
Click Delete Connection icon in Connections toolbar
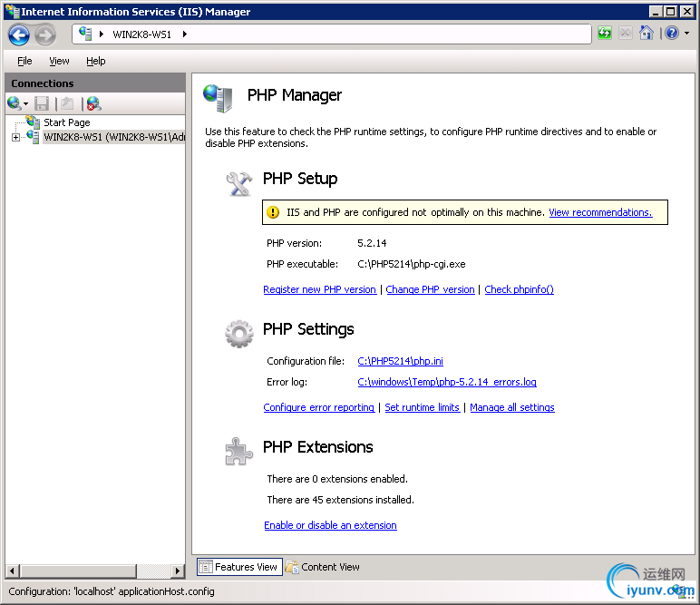pos(93,103)
